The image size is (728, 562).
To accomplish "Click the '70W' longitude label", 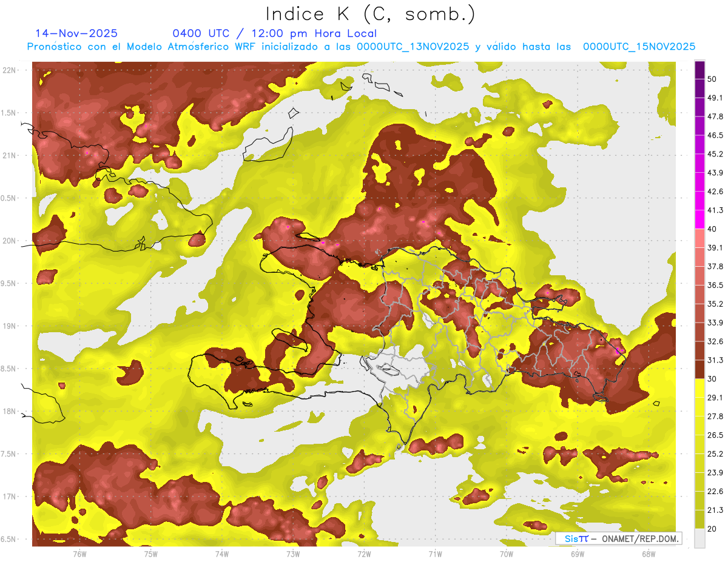I will point(506,554).
